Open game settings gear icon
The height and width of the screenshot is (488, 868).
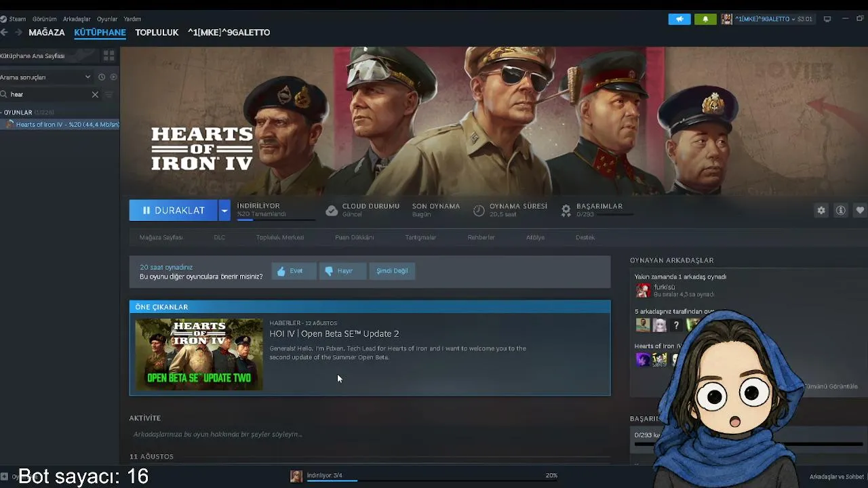[821, 210]
